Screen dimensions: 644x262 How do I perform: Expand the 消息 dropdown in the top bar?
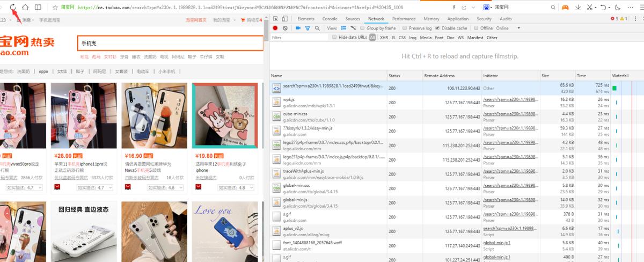pyautogui.click(x=24, y=20)
